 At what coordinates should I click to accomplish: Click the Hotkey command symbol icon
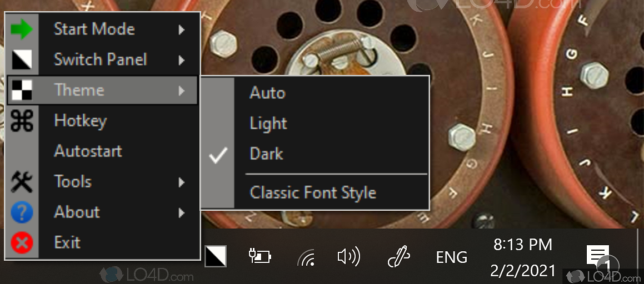click(22, 121)
